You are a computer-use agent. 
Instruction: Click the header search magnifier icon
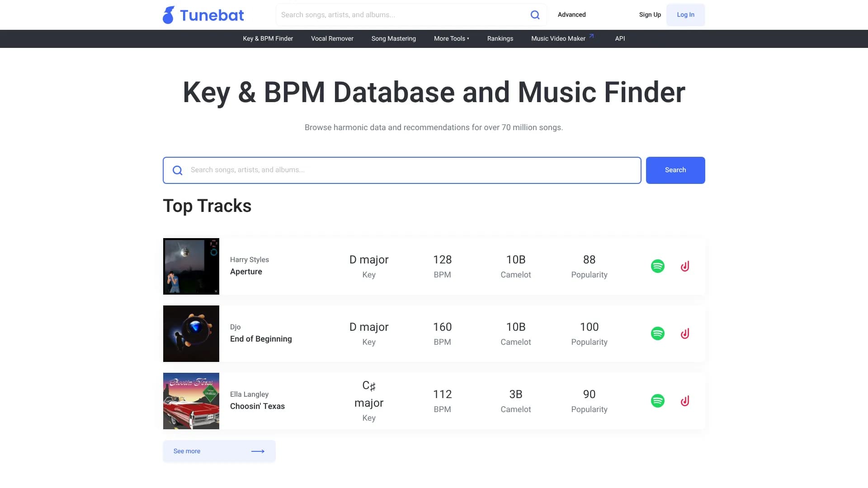pos(535,15)
